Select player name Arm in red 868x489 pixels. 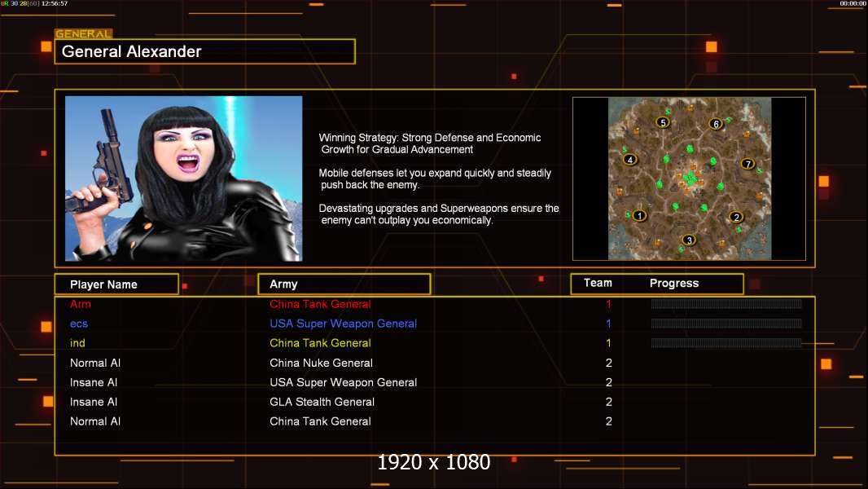(81, 304)
